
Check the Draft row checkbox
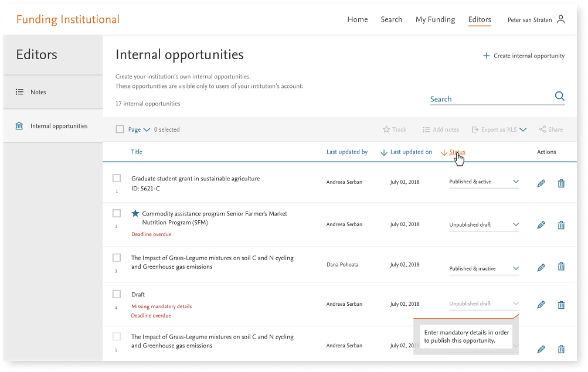(117, 294)
